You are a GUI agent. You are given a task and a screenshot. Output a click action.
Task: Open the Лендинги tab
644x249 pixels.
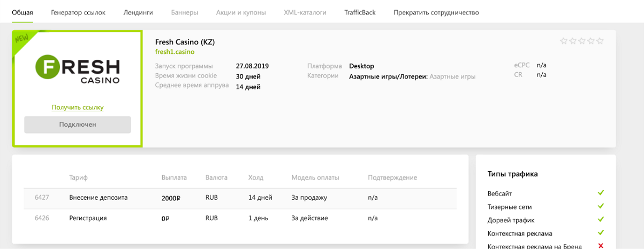[138, 12]
